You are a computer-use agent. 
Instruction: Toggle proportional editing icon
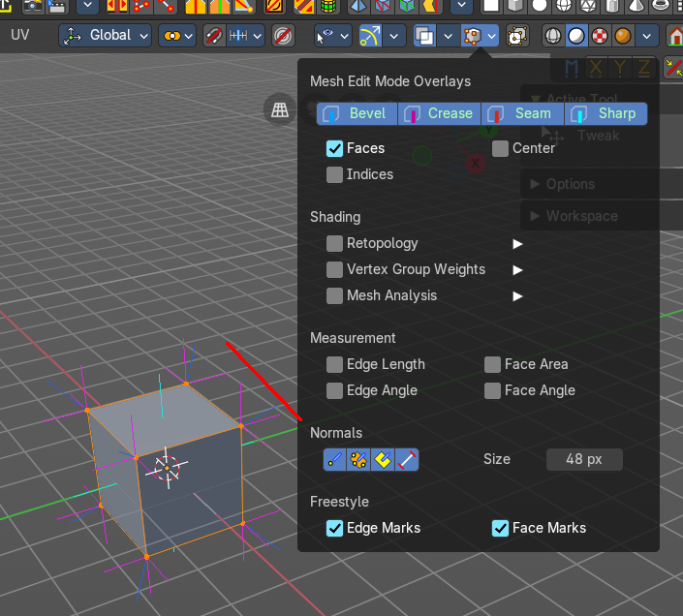pyautogui.click(x=283, y=36)
